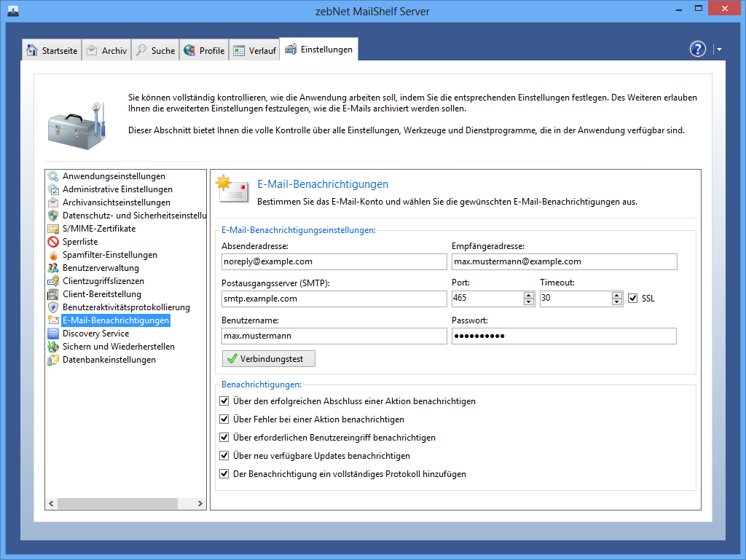Click the Client-Bereitstellung icon

pyautogui.click(x=53, y=294)
